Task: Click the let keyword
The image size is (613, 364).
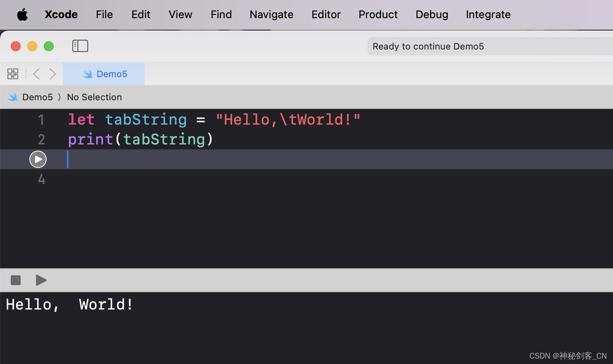Action: point(81,120)
